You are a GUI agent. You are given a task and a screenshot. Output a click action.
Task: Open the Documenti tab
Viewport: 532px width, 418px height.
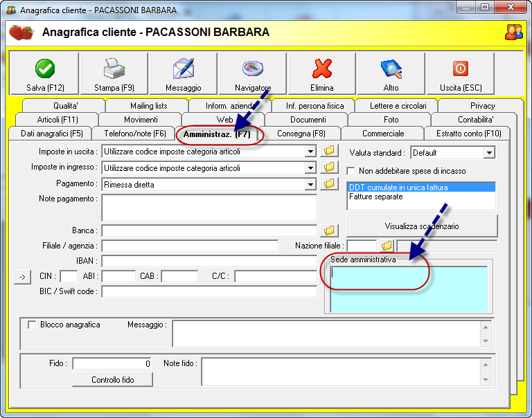pyautogui.click(x=308, y=120)
